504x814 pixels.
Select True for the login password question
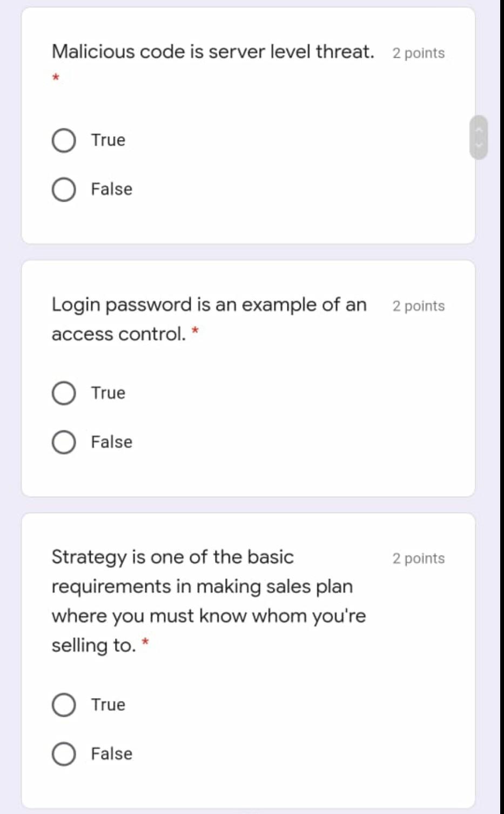click(x=63, y=392)
